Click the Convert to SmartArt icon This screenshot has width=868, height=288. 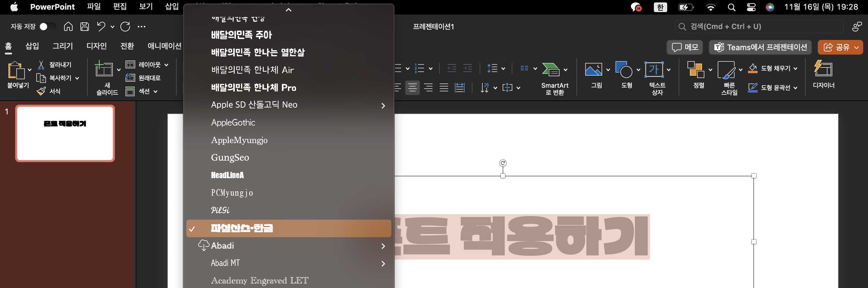coord(550,69)
